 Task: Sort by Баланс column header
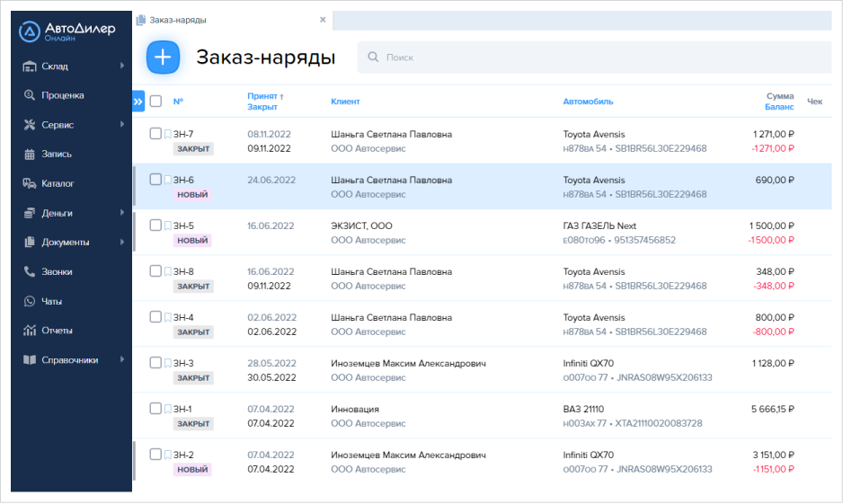click(779, 107)
